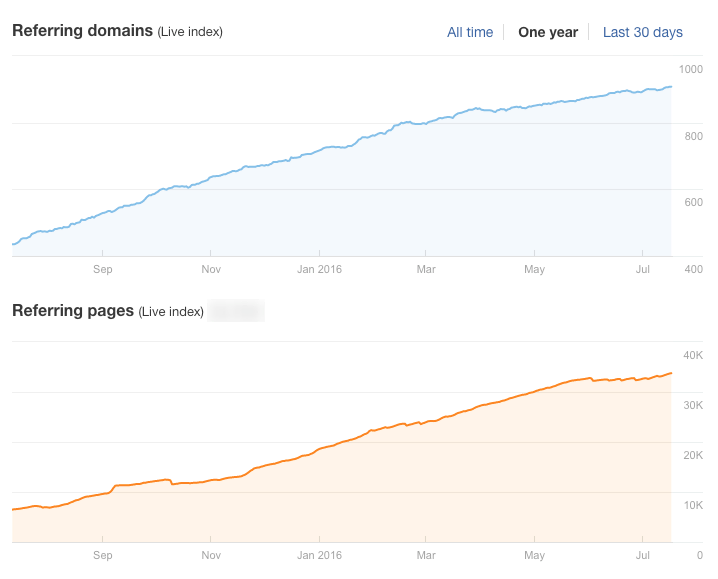Click Mar marker on Referring pages axis

point(426,555)
